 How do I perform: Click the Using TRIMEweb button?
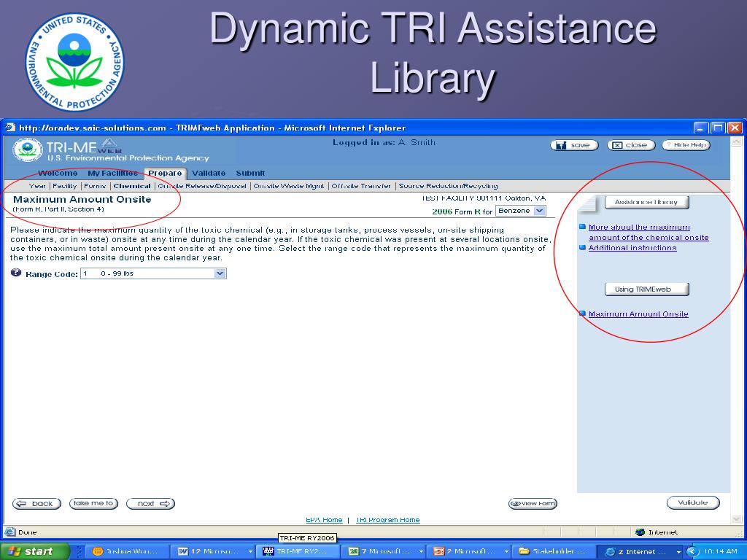point(646,289)
